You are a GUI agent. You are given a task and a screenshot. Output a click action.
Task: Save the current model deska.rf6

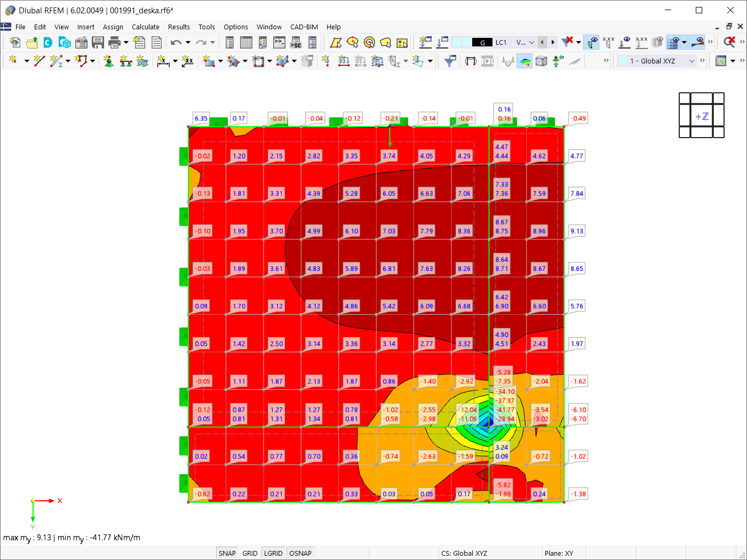coord(98,42)
